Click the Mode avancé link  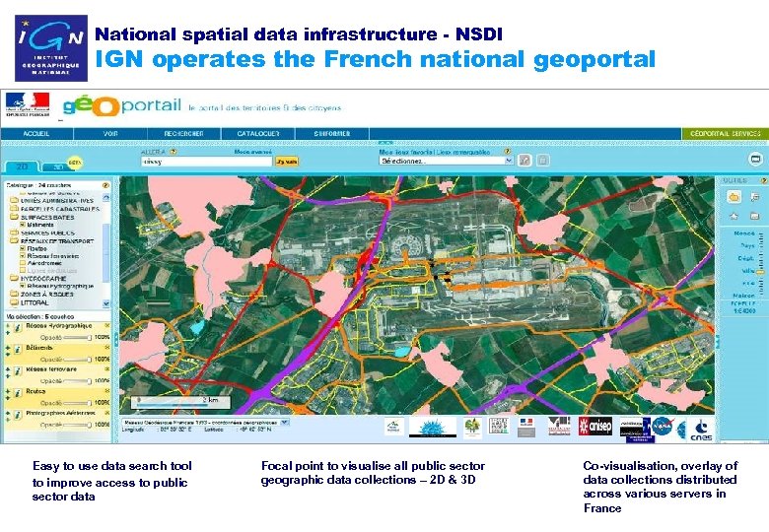(x=252, y=152)
